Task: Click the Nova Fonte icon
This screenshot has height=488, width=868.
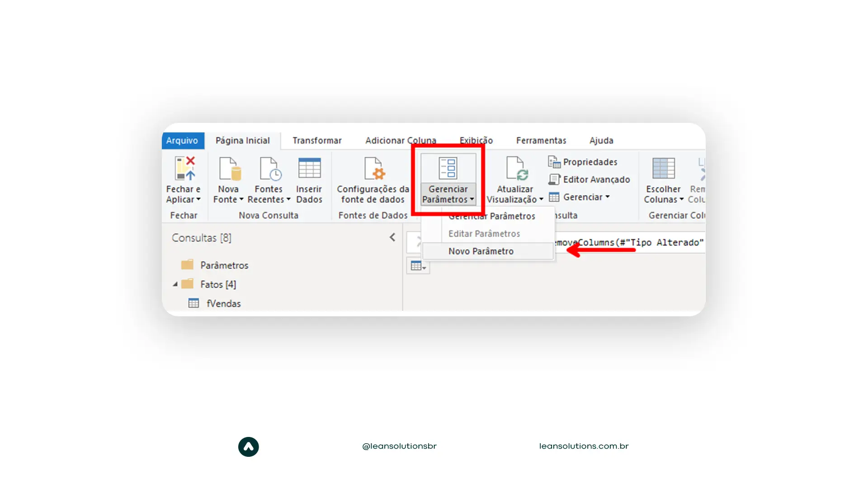Action: (230, 169)
